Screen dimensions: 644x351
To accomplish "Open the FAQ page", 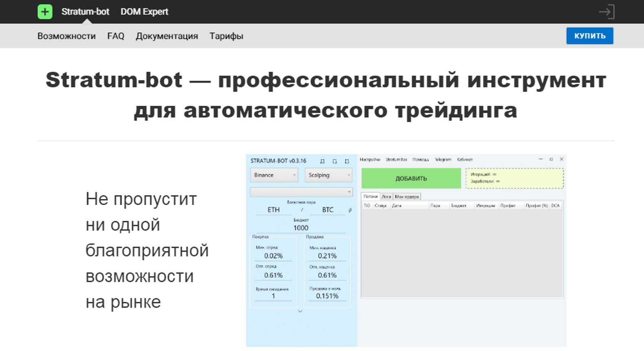I will [x=116, y=36].
